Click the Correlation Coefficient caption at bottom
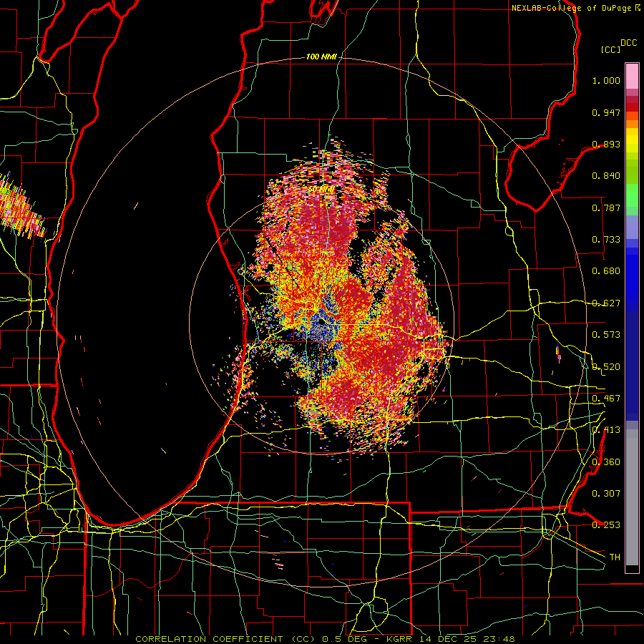The image size is (644, 644). [325, 639]
